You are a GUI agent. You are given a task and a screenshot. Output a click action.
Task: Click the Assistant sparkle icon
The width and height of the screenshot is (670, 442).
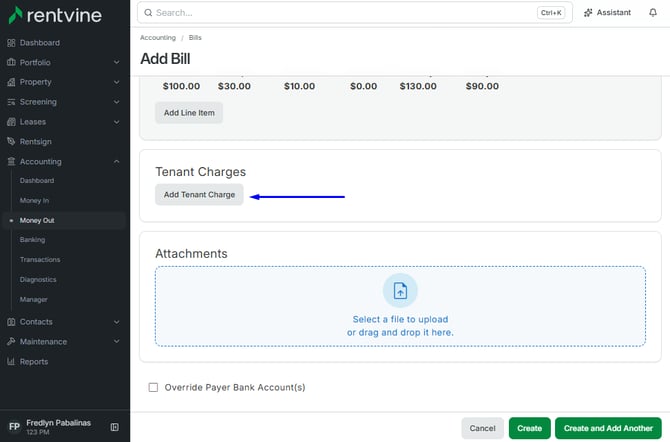click(x=588, y=13)
